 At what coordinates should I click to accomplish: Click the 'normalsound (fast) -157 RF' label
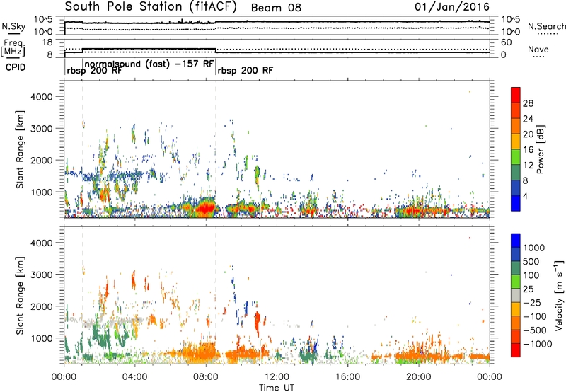tap(149, 64)
